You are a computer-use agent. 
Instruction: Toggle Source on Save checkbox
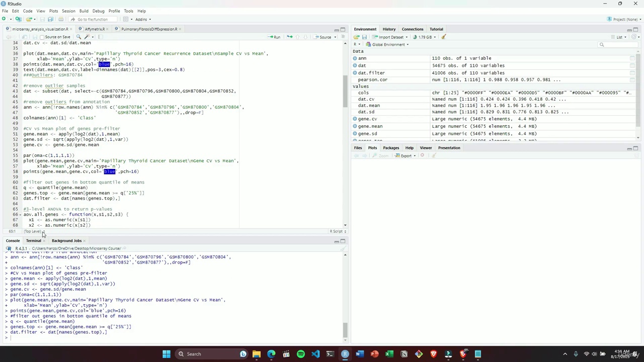tap(42, 37)
